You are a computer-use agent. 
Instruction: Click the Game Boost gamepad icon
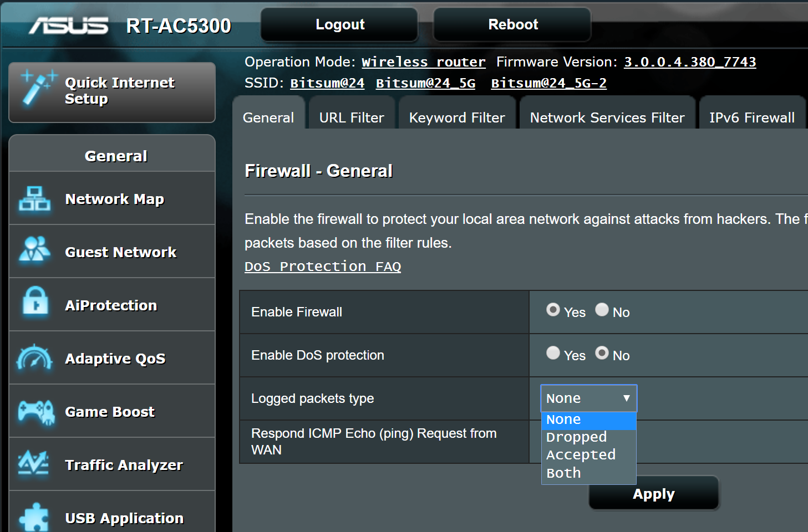tap(36, 412)
